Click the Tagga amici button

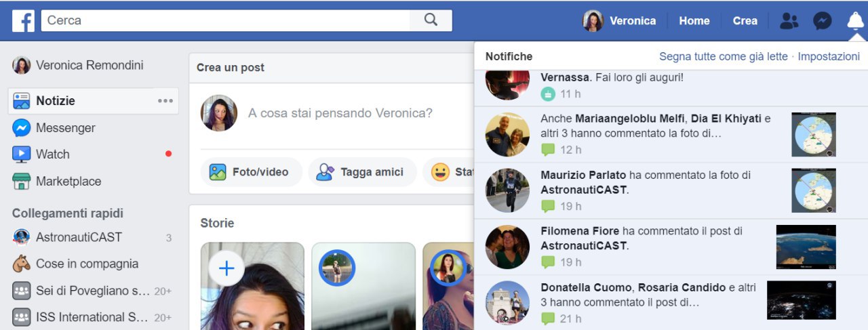click(x=362, y=172)
